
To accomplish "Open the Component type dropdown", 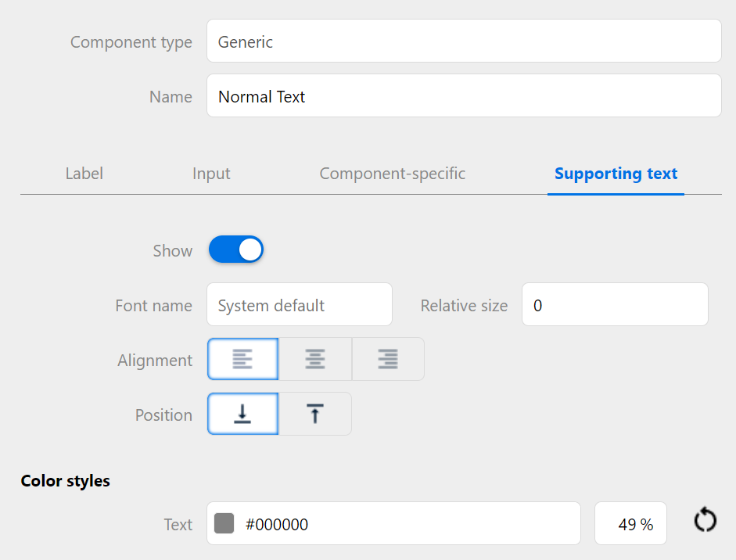I will click(463, 41).
